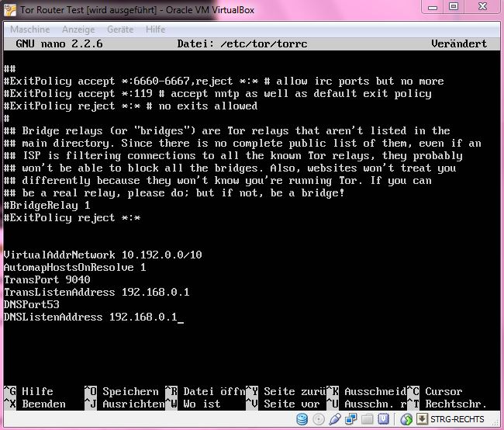Click the ^Y Seite zurü shortcut in footer
The width and height of the screenshot is (504, 430).
286,391
